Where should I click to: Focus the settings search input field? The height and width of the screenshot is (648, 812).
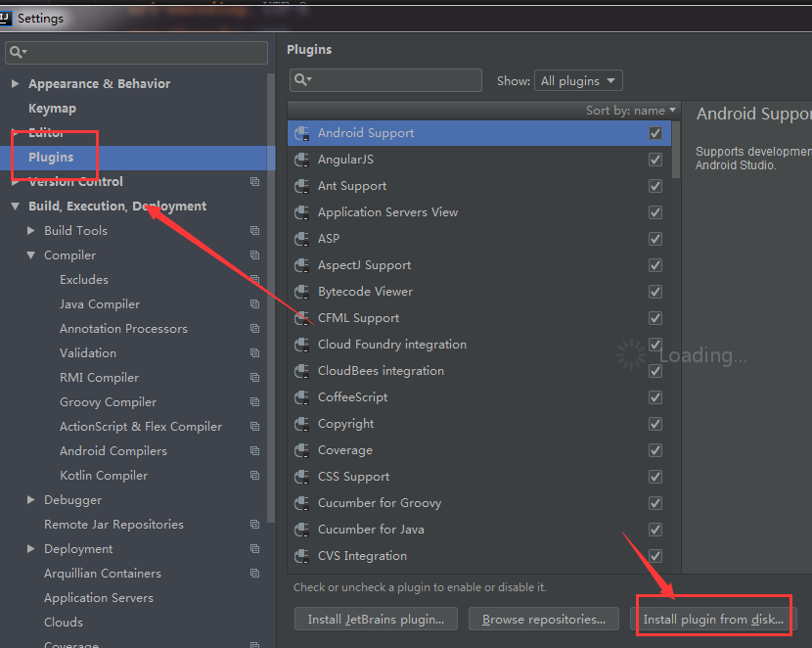136,53
